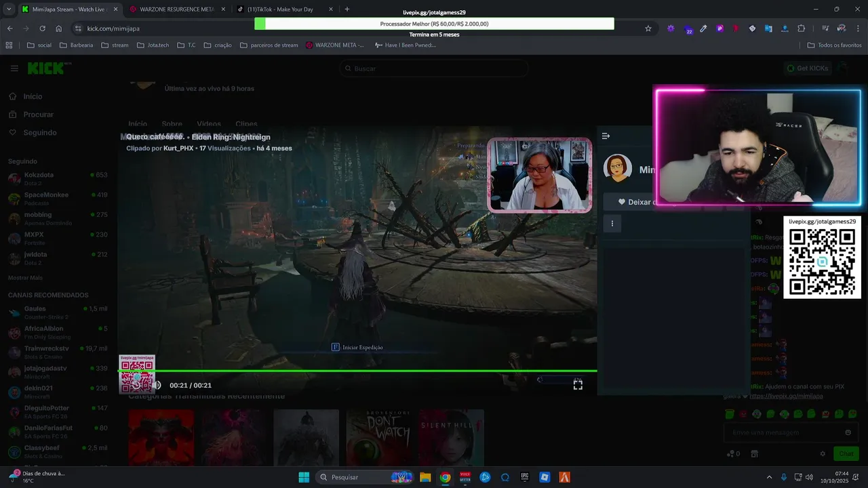The width and height of the screenshot is (868, 488).
Task: Click the microphone tray icon
Action: (x=784, y=477)
